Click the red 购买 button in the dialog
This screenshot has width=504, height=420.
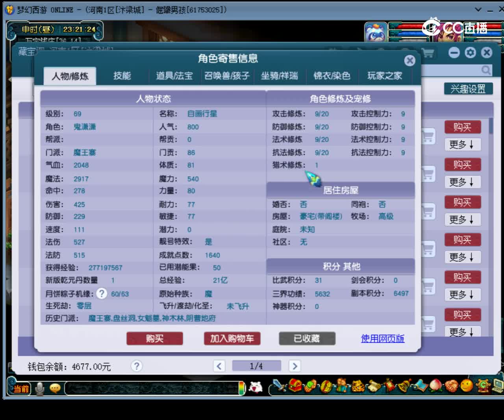(155, 338)
